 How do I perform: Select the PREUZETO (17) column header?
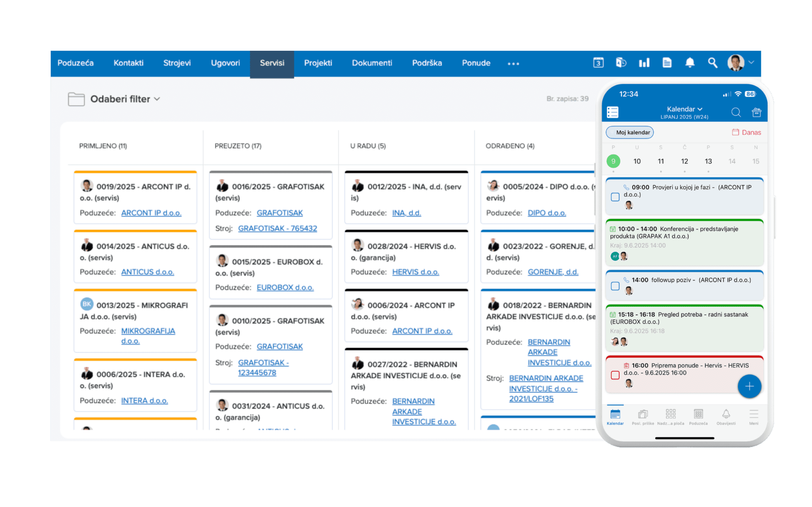[238, 146]
